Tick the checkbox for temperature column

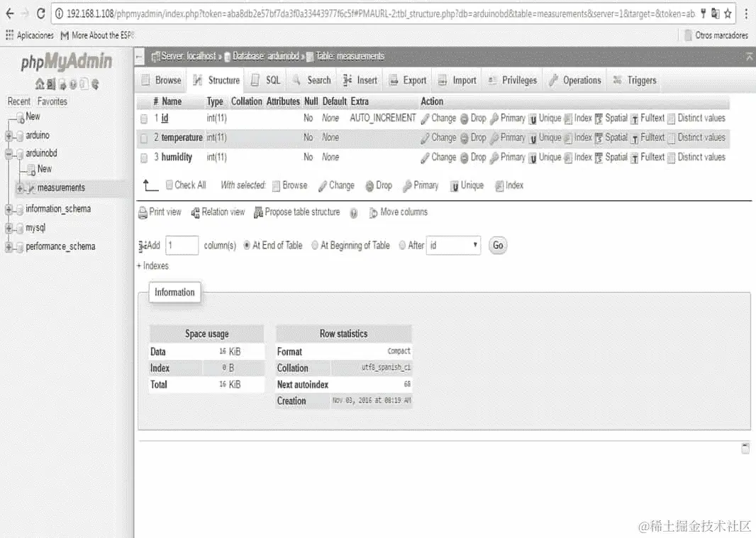pyautogui.click(x=144, y=138)
